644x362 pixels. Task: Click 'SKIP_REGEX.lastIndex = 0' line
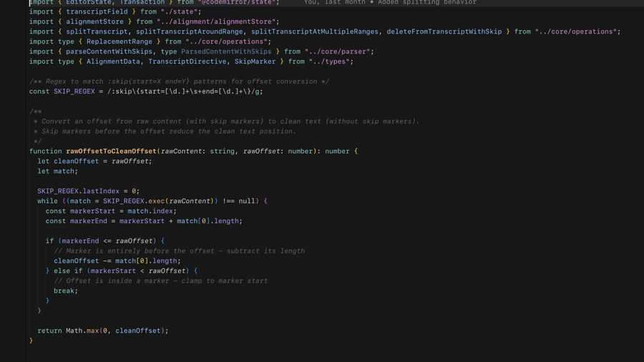click(88, 191)
